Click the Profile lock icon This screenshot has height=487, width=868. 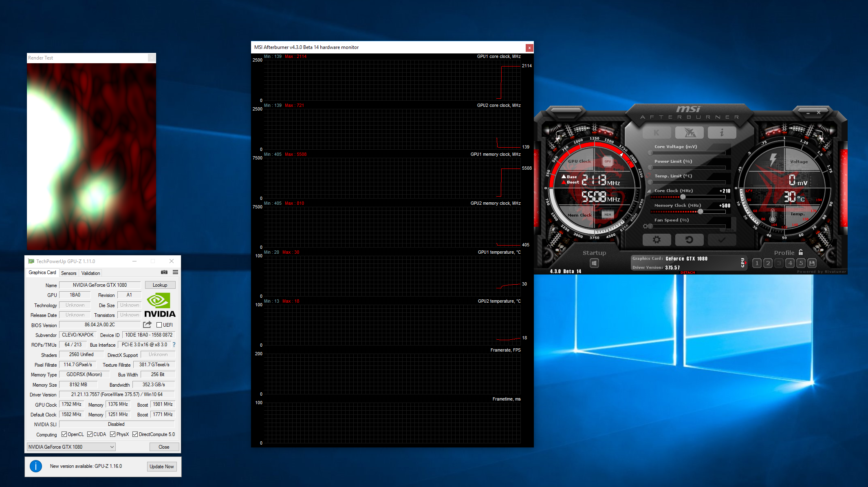tap(801, 252)
